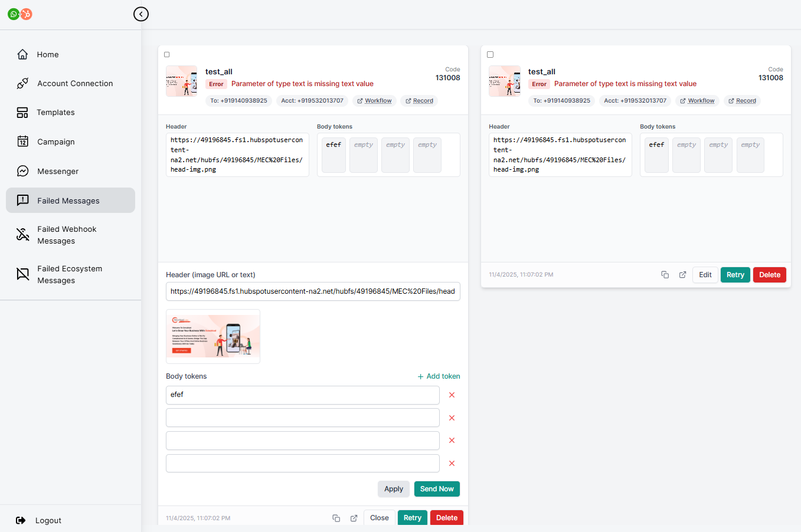Click the Logout icon
Viewport: 801px width, 532px height.
pyautogui.click(x=21, y=520)
